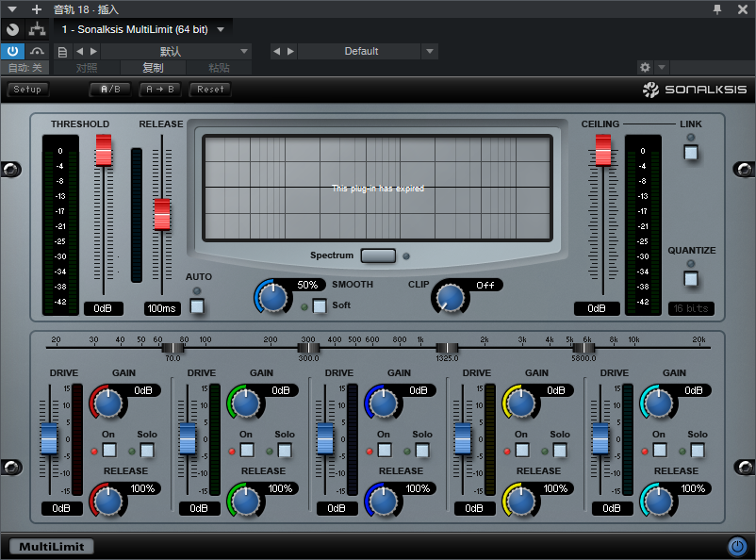Click the blue power button bottom-right
The image size is (756, 560).
736,546
